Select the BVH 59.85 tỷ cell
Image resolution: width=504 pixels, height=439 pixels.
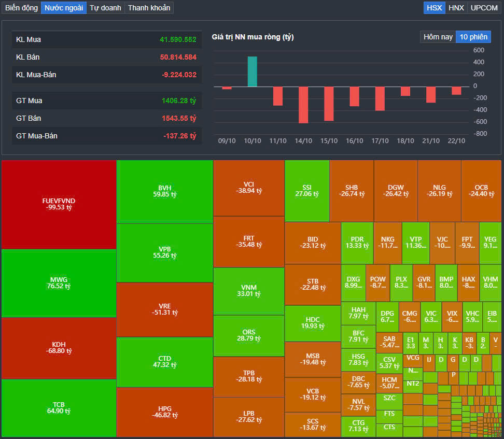pos(164,191)
